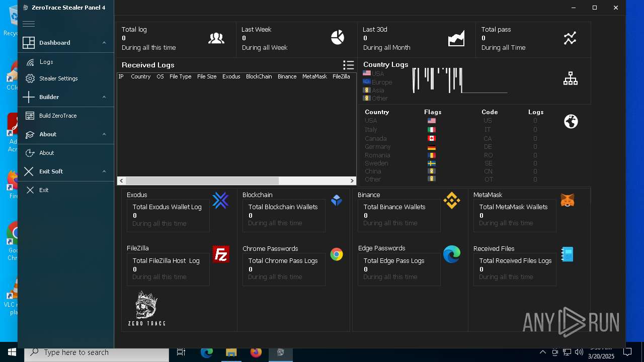Click the Country Logs network hierarchy icon

[571, 78]
